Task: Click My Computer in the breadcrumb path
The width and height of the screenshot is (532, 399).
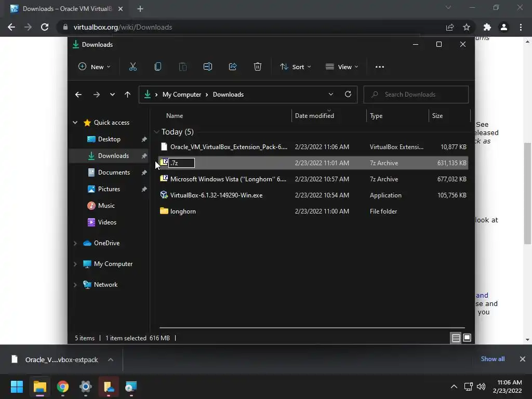Action: tap(181, 95)
